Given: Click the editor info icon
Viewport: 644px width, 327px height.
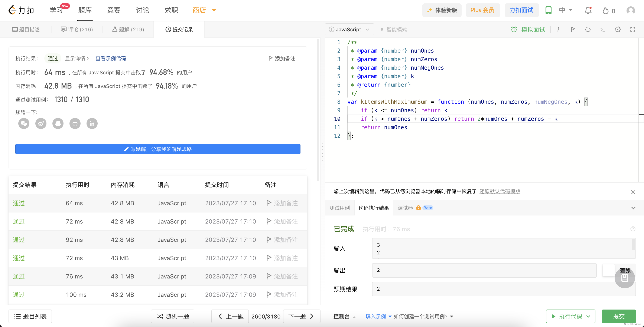Looking at the screenshot, I should [558, 29].
